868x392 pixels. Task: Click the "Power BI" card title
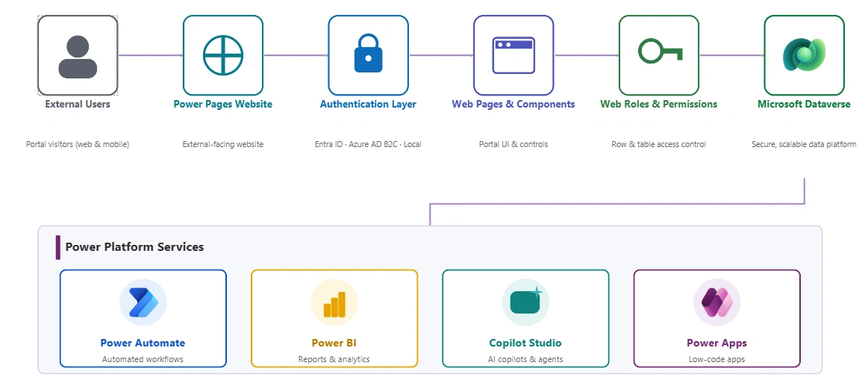tap(334, 343)
